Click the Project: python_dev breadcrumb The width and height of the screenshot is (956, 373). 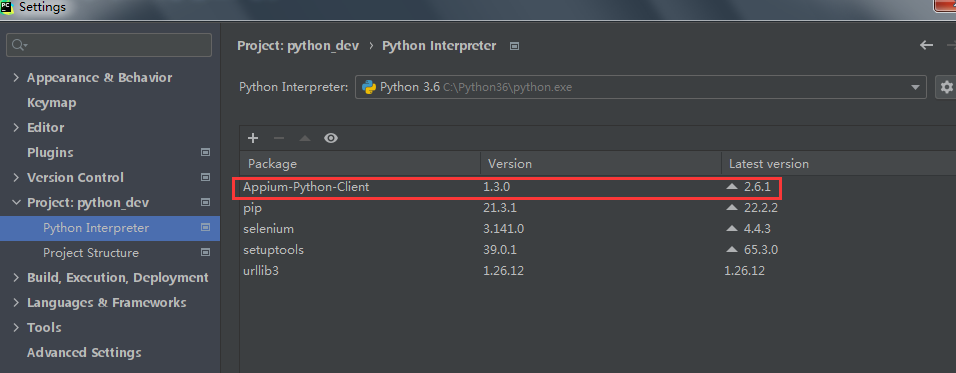[298, 46]
